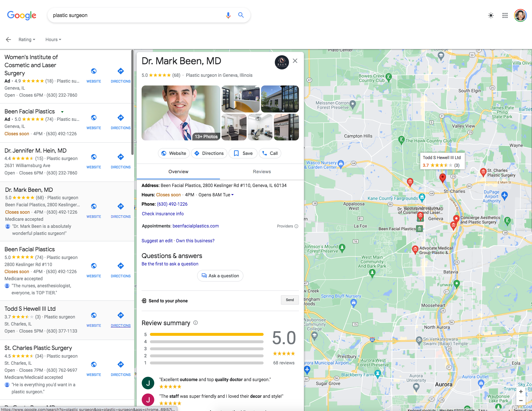Image resolution: width=532 pixels, height=411 pixels.
Task: Click the Been profile logo in panel header
Action: 282,62
